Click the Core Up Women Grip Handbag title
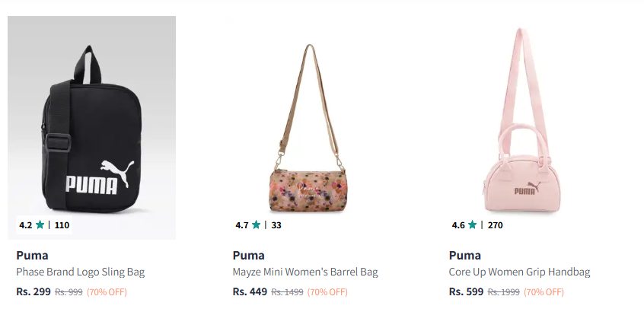 point(519,272)
